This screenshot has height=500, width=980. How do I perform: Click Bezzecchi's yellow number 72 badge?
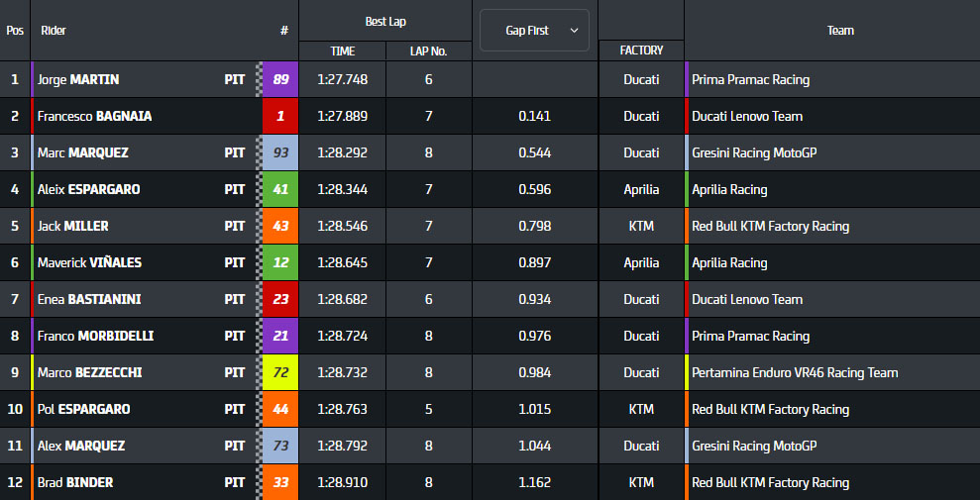tap(280, 372)
